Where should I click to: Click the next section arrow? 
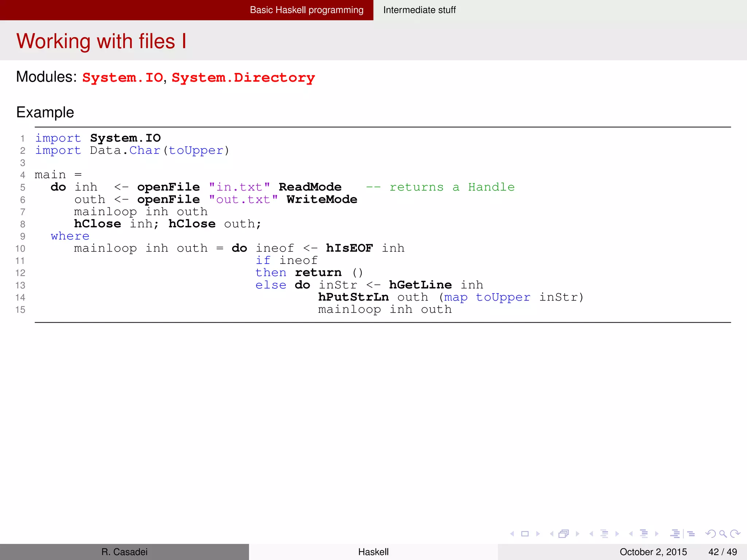pos(657,534)
